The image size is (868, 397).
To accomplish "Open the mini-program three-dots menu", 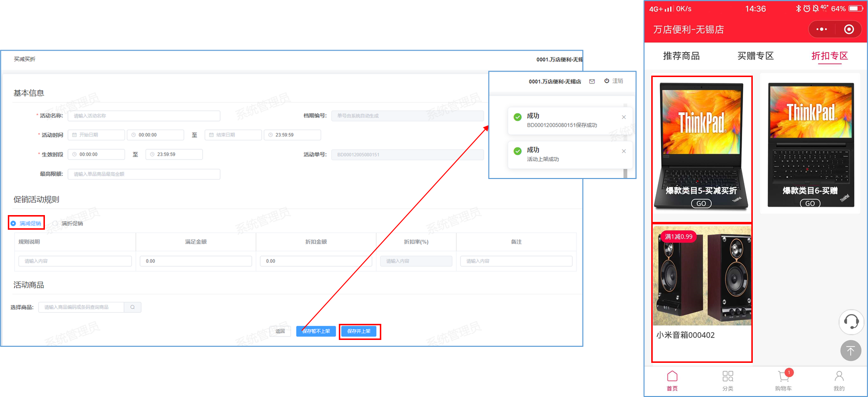I will tap(822, 29).
